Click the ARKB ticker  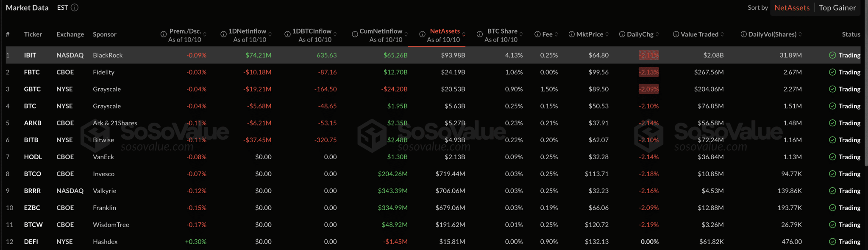click(x=33, y=123)
